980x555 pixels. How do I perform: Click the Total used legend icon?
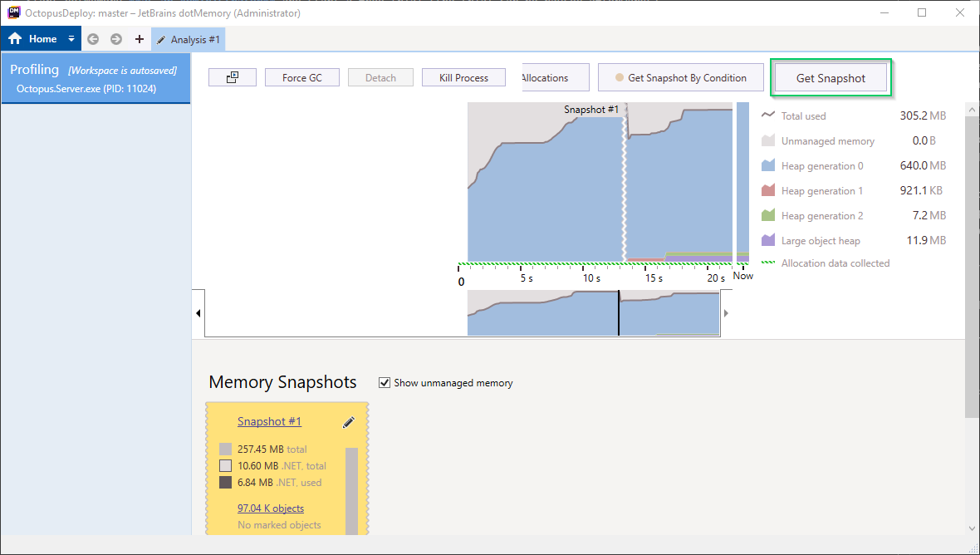[x=767, y=115]
